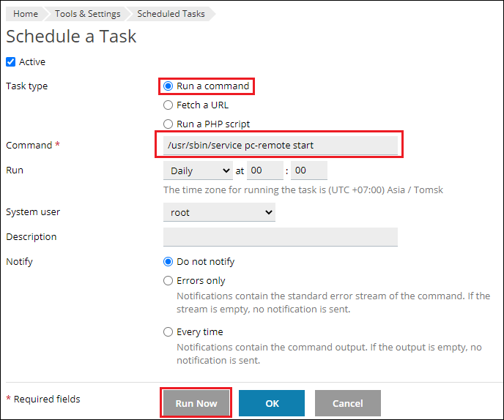Screen dimensions: 504x420
Task: Open the Tools & Settings breadcrumb
Action: pyautogui.click(x=87, y=14)
